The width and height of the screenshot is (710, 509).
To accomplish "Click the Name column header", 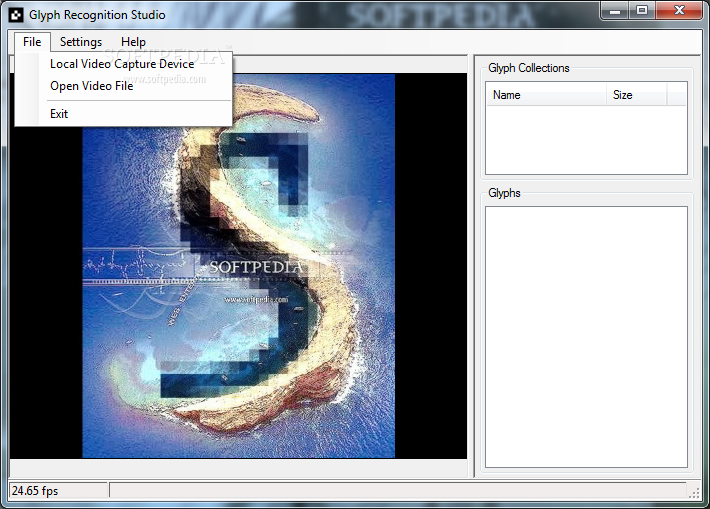I will coord(547,95).
